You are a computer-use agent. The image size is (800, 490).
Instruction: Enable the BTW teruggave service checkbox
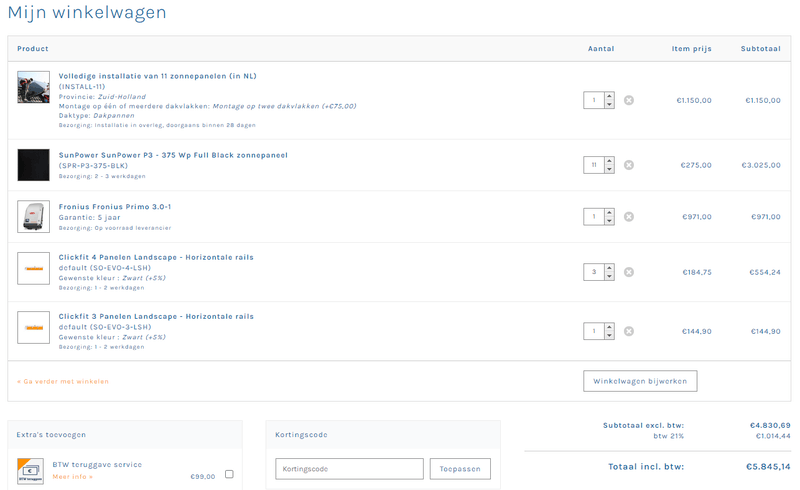[229, 474]
